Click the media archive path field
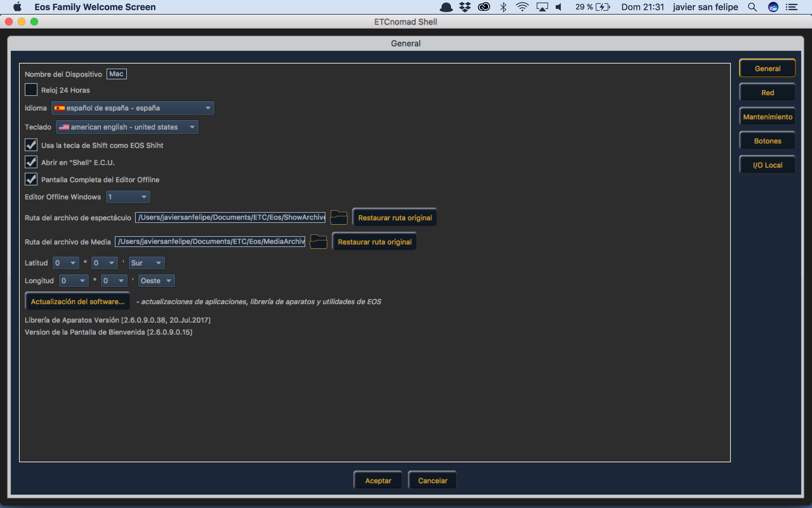812x508 pixels. coord(210,242)
